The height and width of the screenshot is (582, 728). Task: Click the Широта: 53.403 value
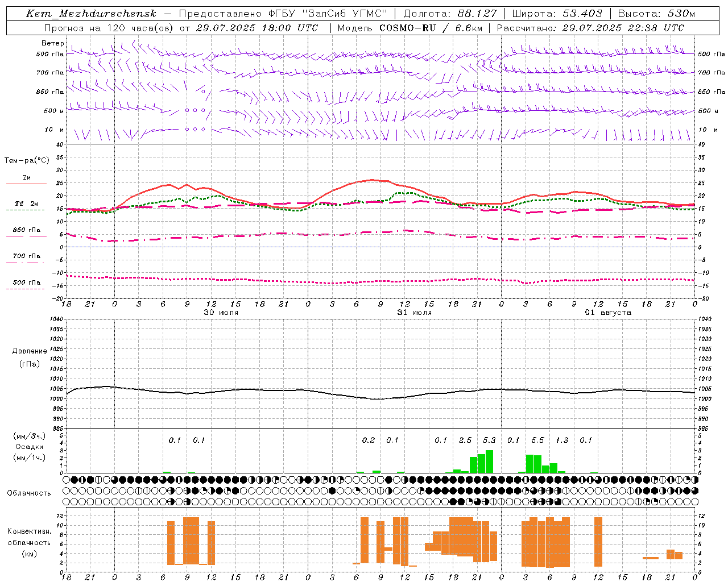(x=557, y=14)
